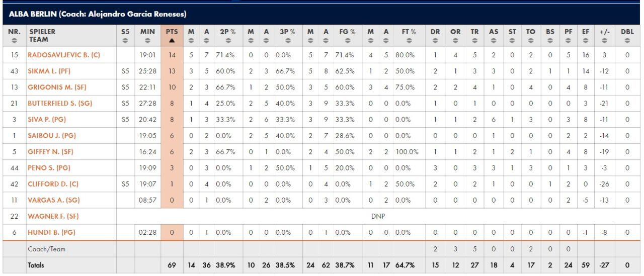
Task: Click the FT % column sort icon
Action: [409, 41]
